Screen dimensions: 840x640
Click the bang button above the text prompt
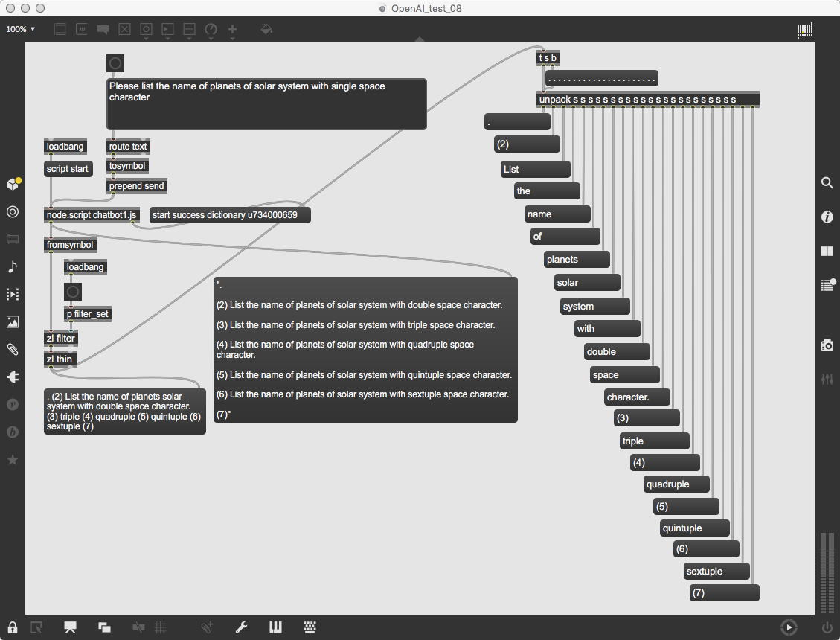(x=115, y=63)
